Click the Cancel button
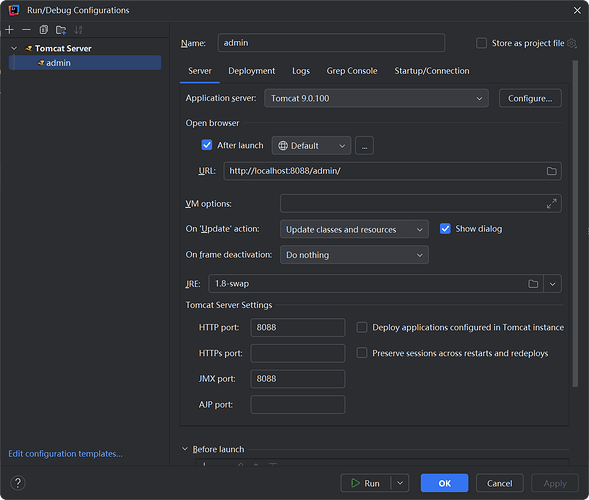The width and height of the screenshot is (589, 500). 500,483
